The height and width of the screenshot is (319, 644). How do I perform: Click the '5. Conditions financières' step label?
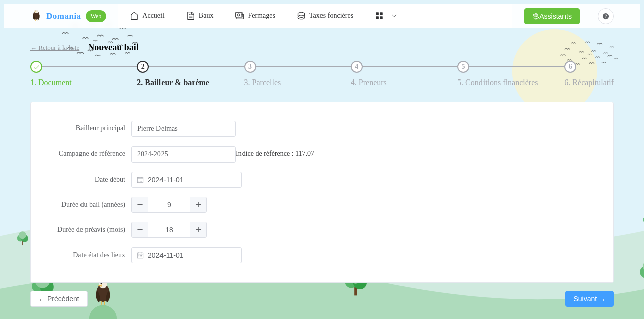[x=498, y=83]
